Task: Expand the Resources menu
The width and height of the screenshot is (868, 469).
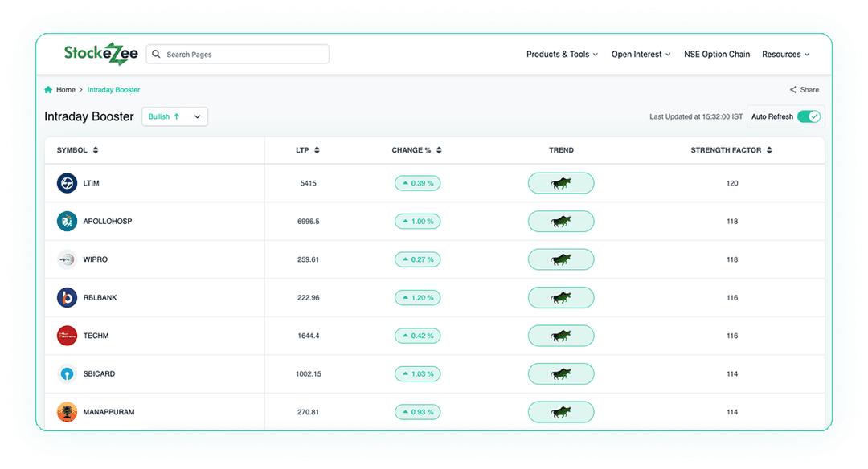Action: click(785, 54)
